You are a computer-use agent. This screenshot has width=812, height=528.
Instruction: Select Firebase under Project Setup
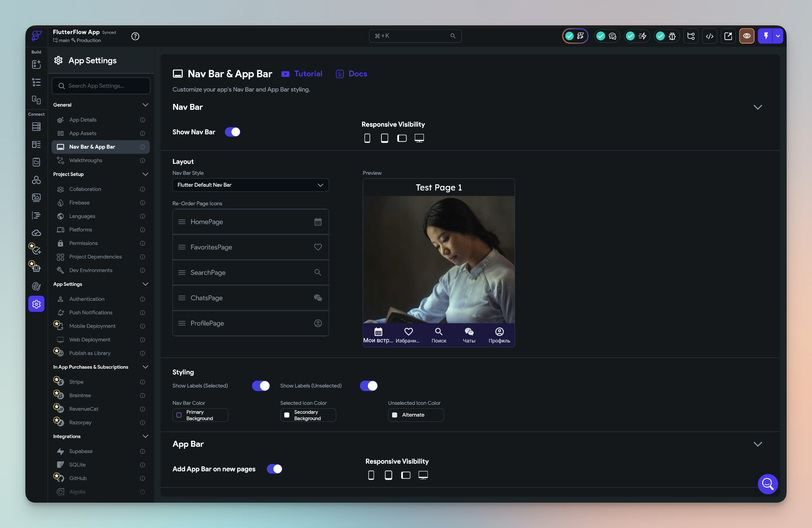(x=79, y=203)
